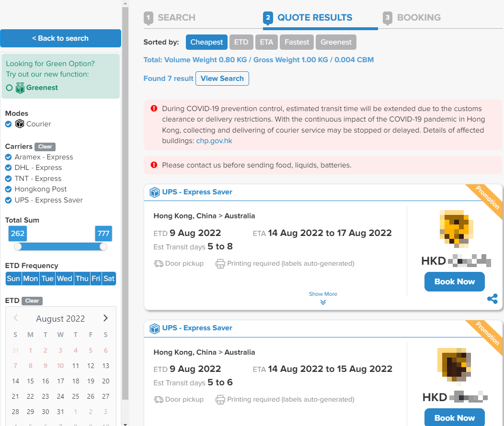Toggle the Thu ETD frequency
504x426 pixels.
coord(82,279)
